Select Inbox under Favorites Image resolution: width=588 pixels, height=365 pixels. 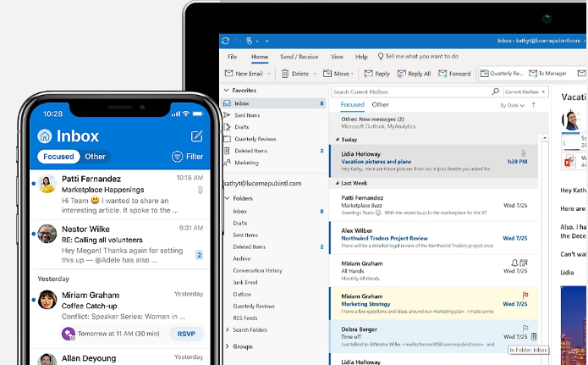[274, 103]
